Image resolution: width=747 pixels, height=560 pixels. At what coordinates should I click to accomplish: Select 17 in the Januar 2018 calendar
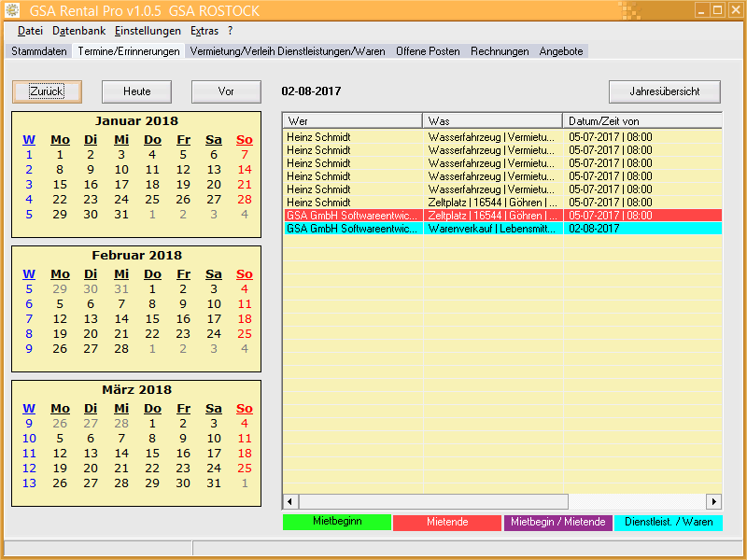[x=121, y=184]
